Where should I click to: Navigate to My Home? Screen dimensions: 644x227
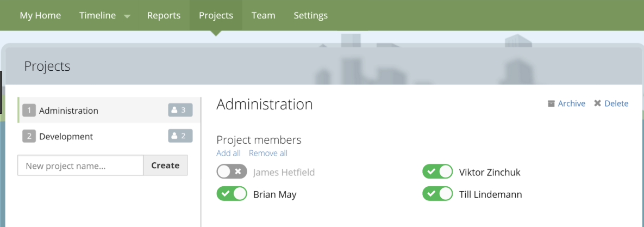coord(40,15)
